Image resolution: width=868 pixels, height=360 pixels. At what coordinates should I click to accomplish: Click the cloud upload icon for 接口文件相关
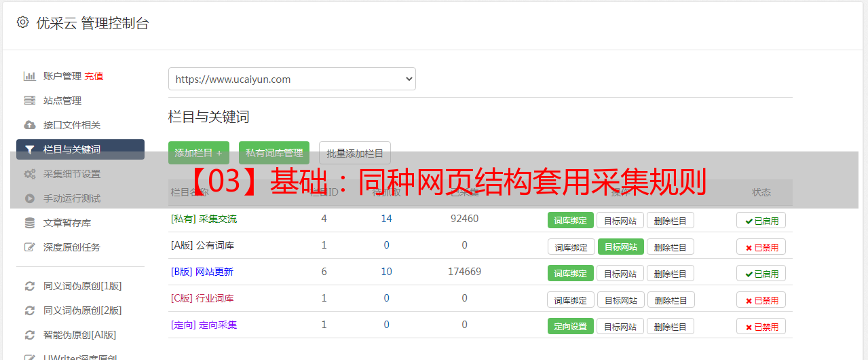point(29,125)
